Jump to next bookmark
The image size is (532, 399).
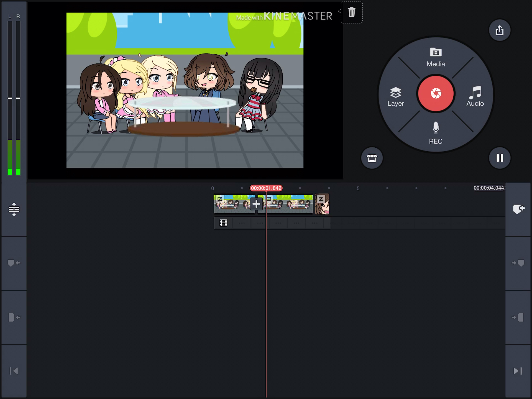[518, 263]
